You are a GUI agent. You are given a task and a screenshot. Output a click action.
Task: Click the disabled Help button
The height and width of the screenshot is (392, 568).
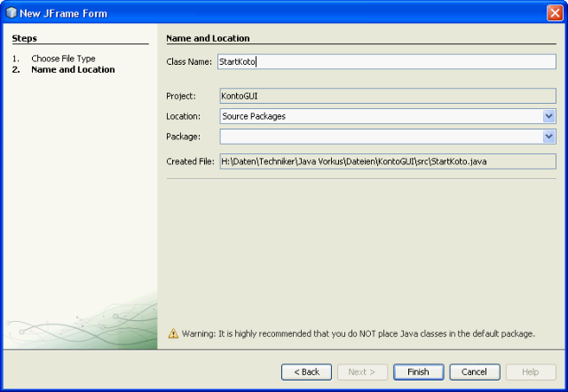click(530, 372)
